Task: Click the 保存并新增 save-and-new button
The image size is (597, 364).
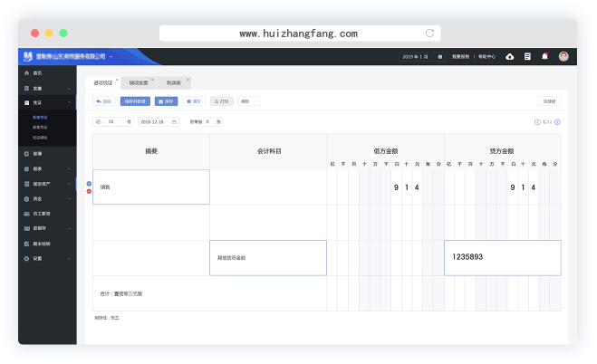Action: pyautogui.click(x=135, y=101)
